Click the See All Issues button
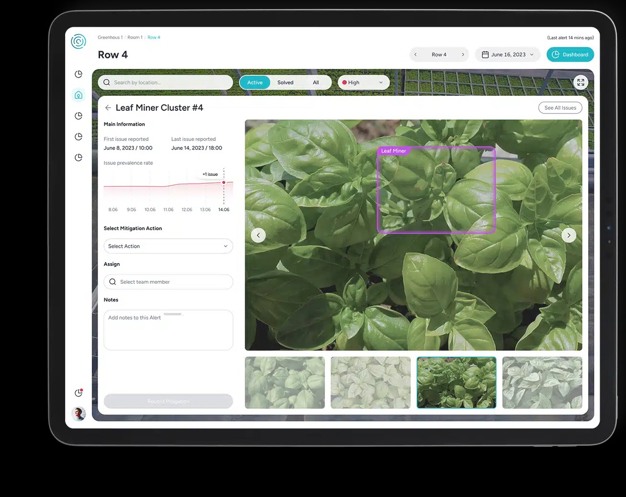The image size is (626, 497). pyautogui.click(x=560, y=108)
